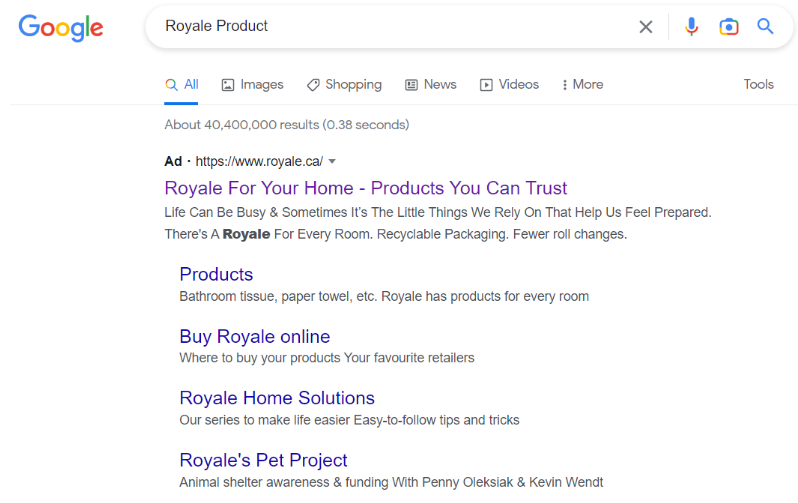The image size is (798, 503).
Task: Switch to the Shopping tab
Action: pos(344,85)
